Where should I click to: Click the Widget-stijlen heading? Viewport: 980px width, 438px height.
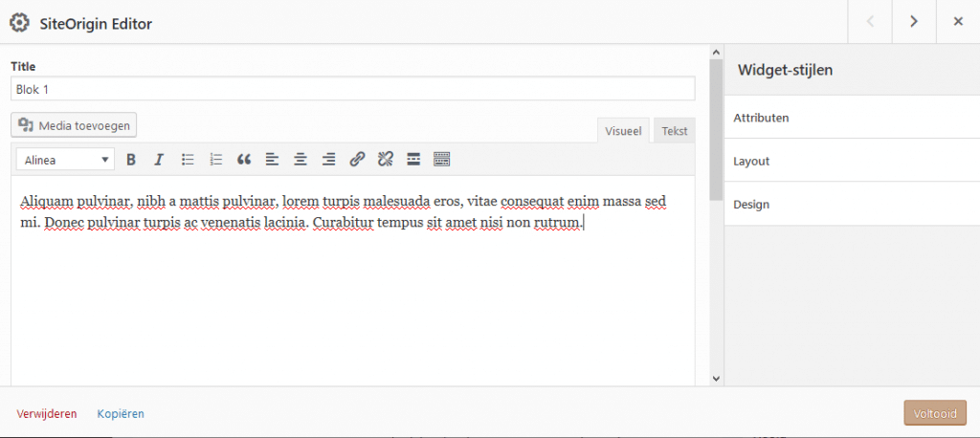(x=785, y=70)
